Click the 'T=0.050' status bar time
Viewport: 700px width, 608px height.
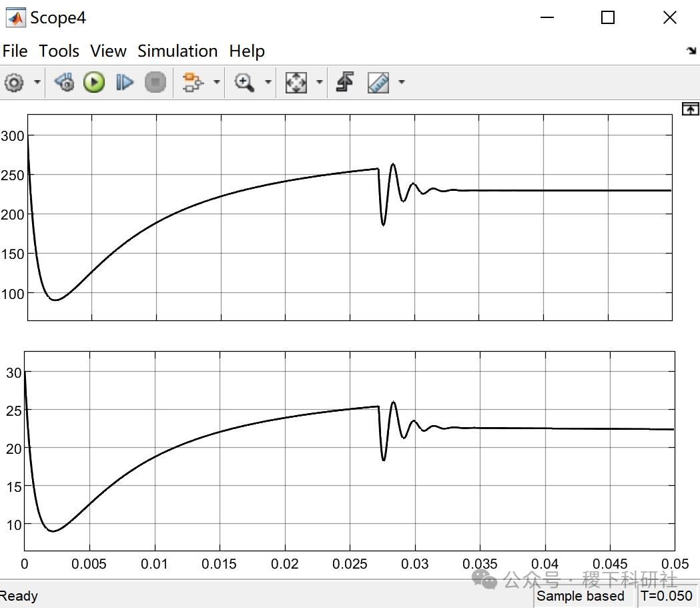click(x=667, y=596)
